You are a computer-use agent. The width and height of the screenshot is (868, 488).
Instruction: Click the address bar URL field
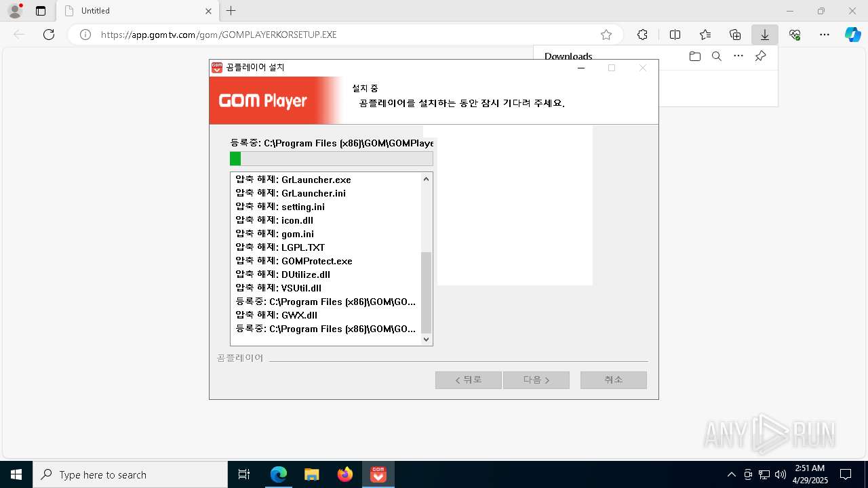[346, 35]
